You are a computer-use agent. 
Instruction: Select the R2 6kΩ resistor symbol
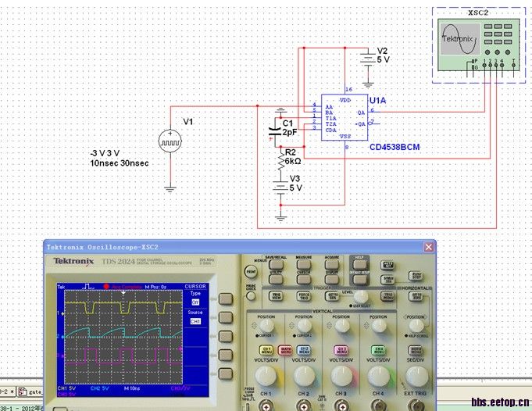point(281,161)
